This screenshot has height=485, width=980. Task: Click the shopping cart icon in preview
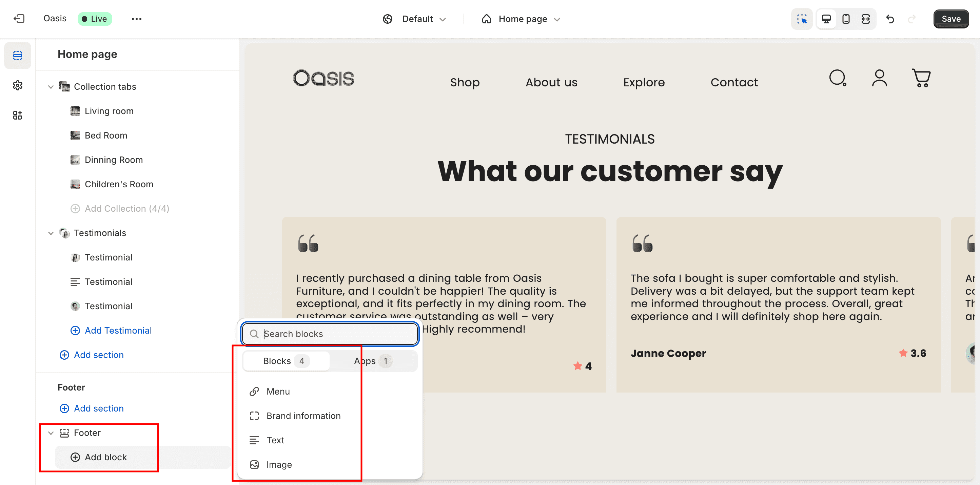coord(921,78)
